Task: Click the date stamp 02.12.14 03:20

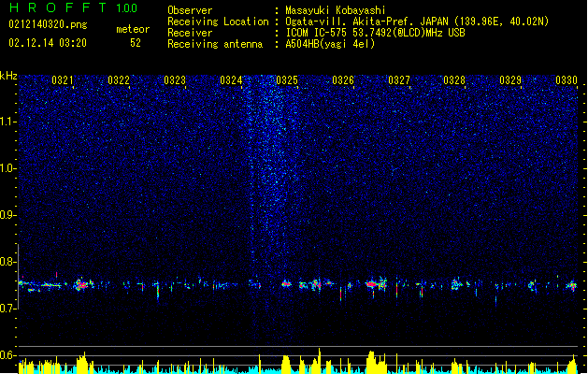Action: pos(48,43)
